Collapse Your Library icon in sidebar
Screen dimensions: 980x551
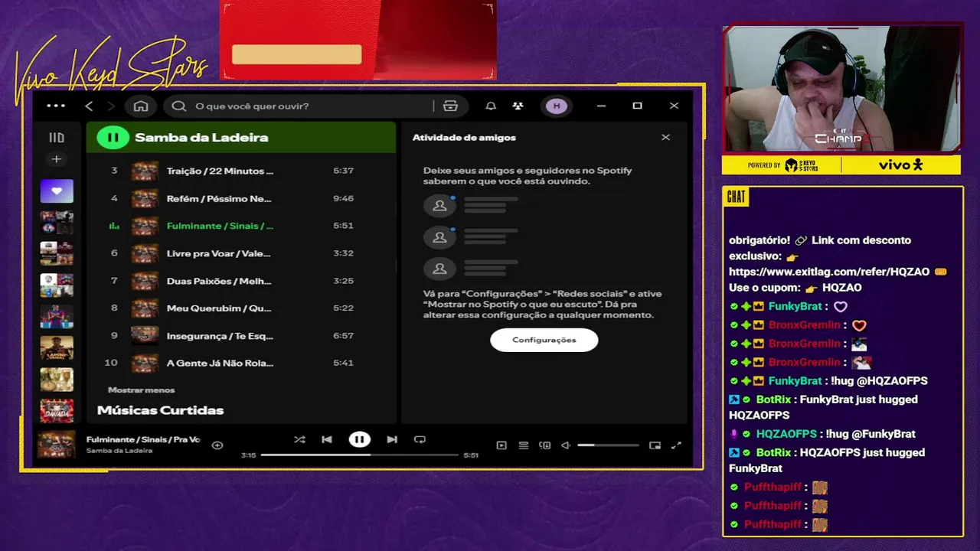pos(57,138)
